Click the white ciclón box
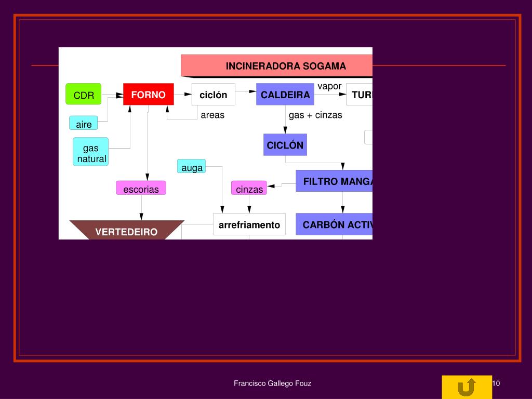 click(213, 95)
